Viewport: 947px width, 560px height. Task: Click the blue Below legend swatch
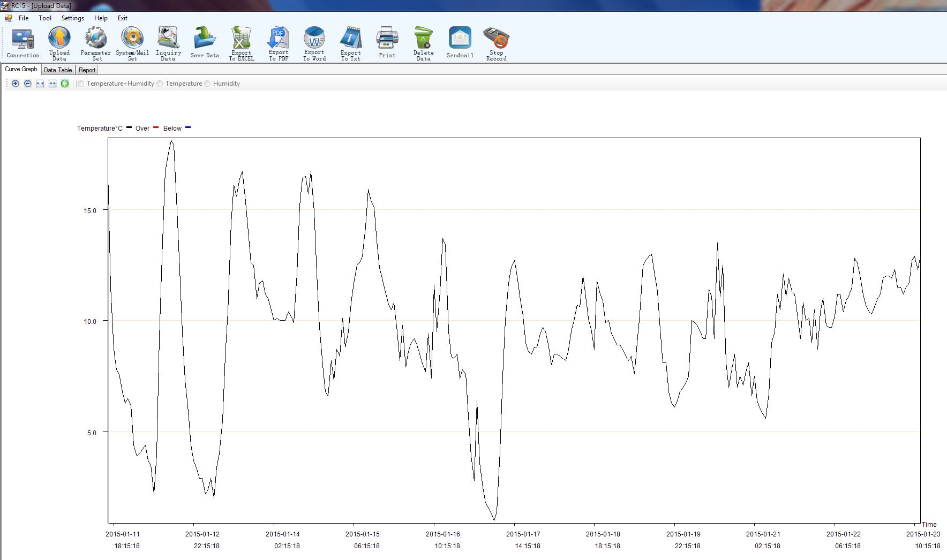pyautogui.click(x=188, y=127)
